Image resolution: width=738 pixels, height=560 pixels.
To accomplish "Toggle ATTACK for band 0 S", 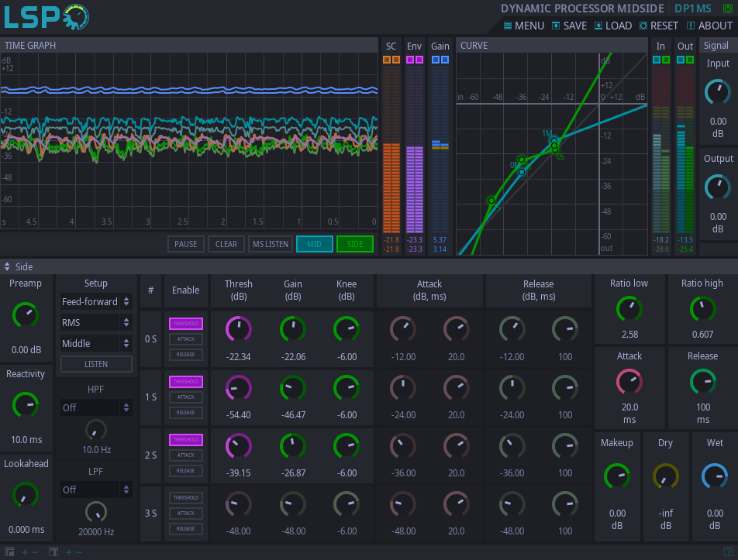I will (x=186, y=339).
